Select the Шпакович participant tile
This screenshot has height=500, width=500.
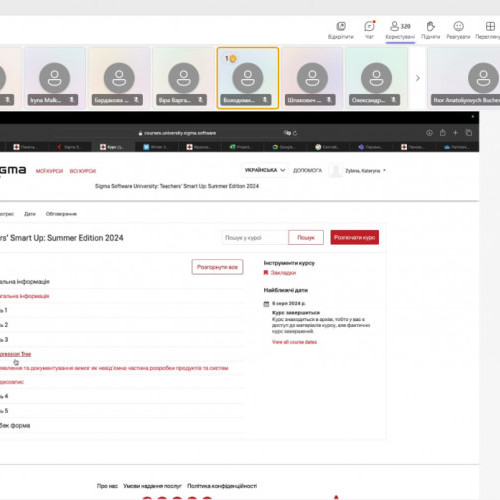click(312, 78)
